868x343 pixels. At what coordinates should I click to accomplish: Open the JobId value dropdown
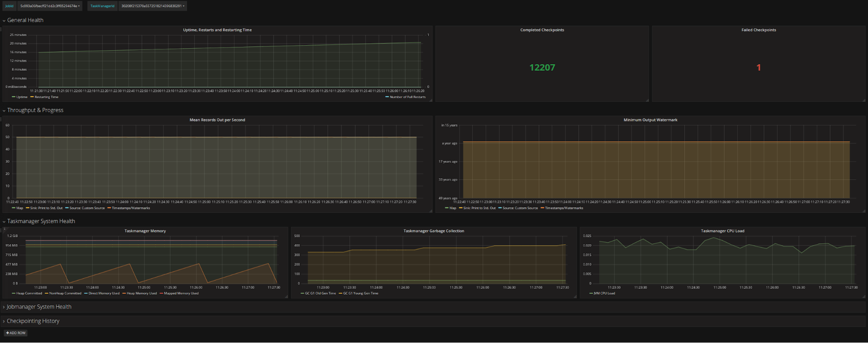click(50, 6)
